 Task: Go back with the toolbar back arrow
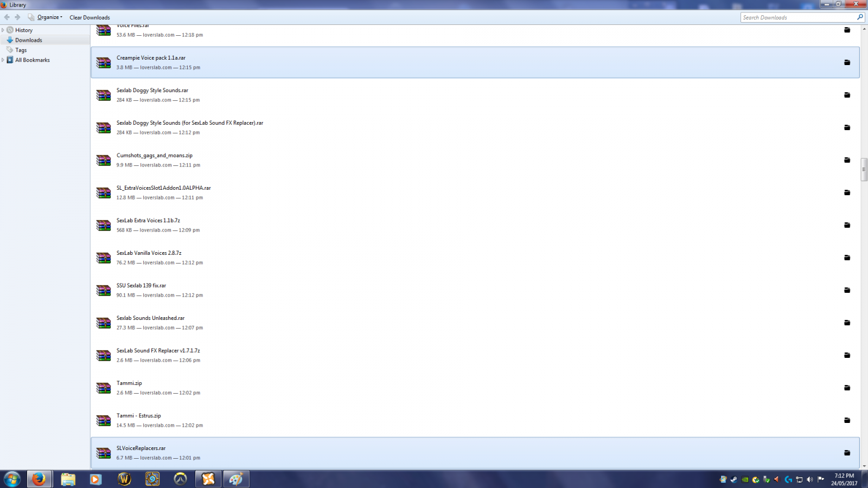tap(7, 17)
